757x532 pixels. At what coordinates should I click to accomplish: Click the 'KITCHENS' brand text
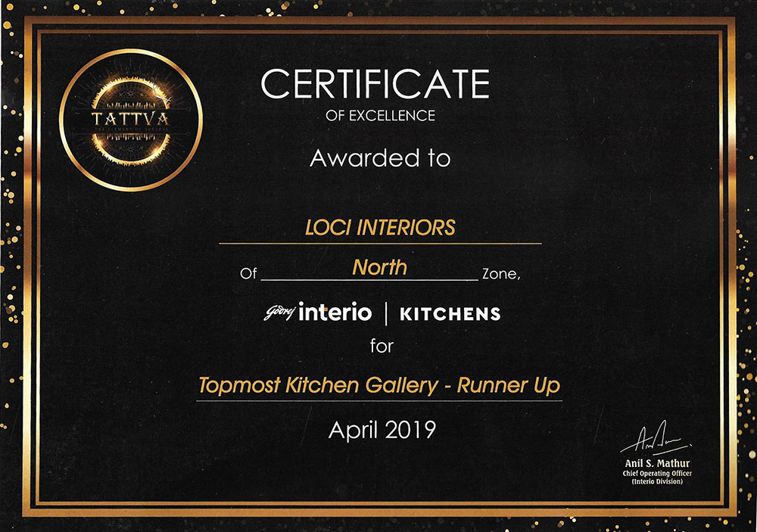(x=450, y=314)
